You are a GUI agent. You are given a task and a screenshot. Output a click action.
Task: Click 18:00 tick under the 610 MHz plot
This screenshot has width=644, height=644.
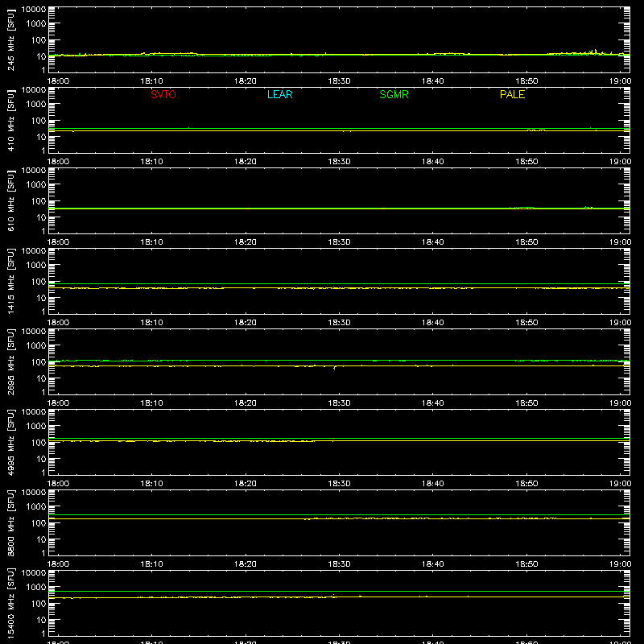click(58, 242)
